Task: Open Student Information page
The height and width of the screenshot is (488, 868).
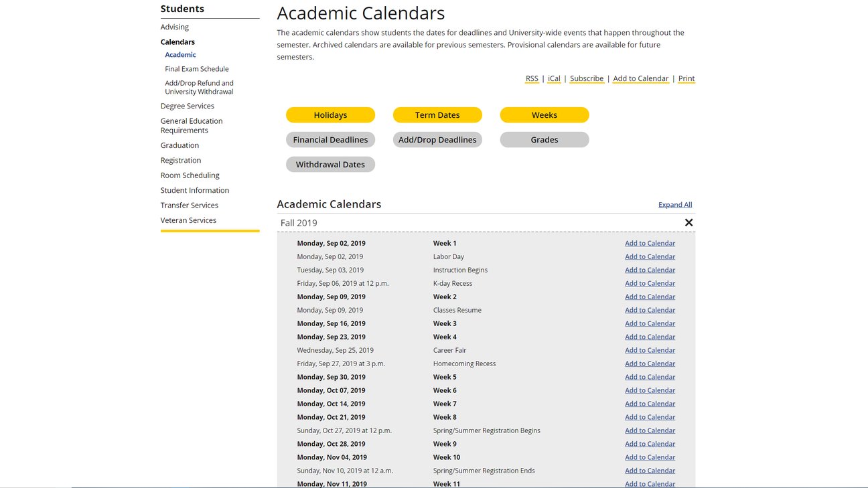Action: click(195, 190)
